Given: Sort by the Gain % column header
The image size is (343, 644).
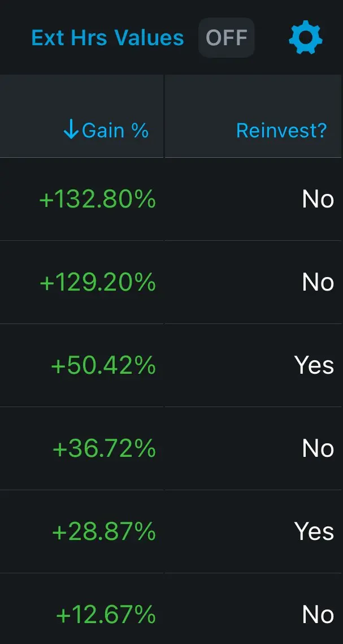Looking at the screenshot, I should point(106,131).
